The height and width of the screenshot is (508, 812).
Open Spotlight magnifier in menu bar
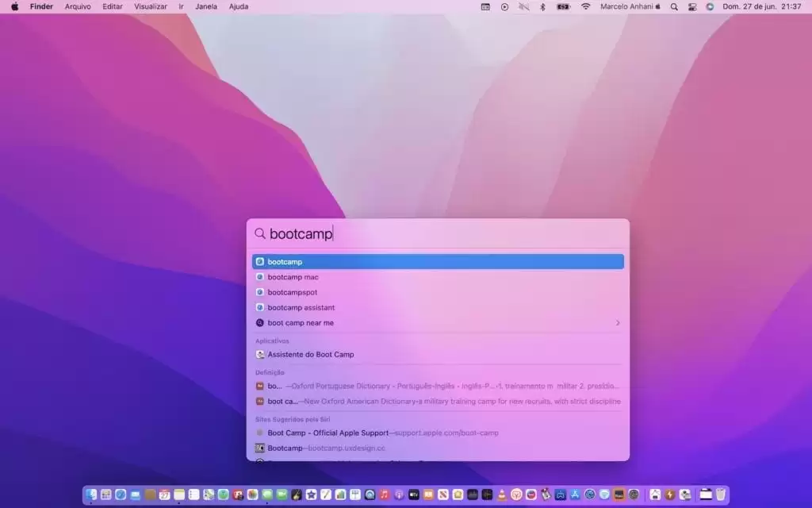[x=674, y=6]
